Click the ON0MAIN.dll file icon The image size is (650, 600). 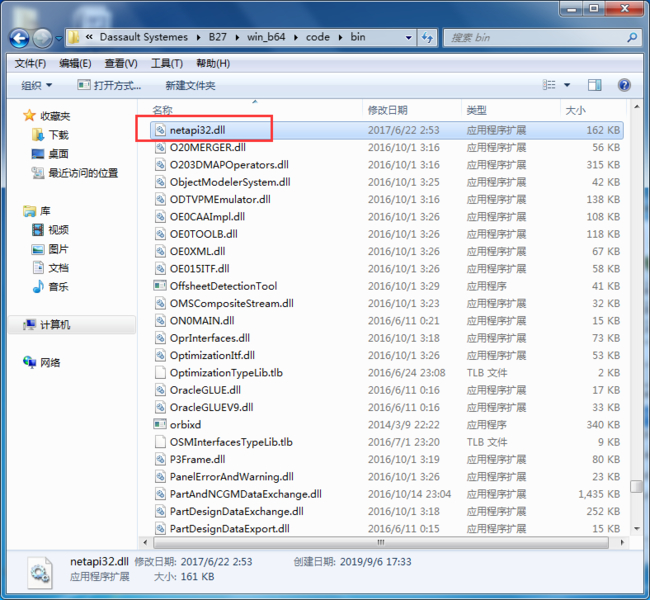(x=160, y=321)
